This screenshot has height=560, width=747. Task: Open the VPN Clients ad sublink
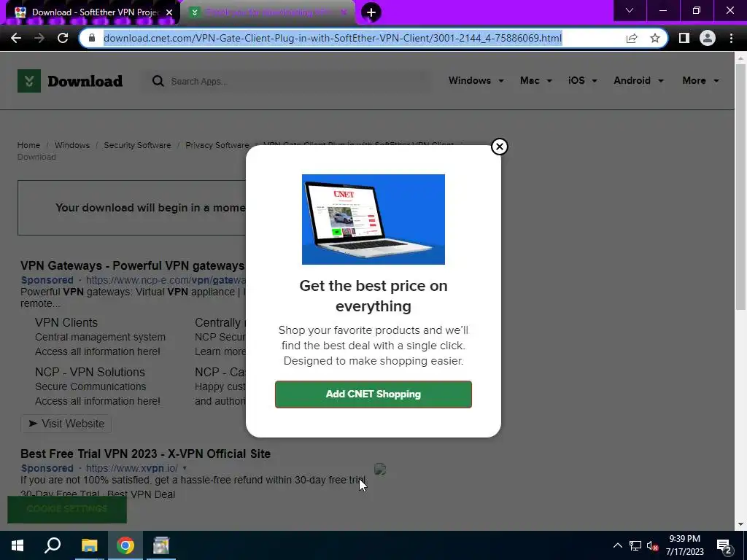[66, 322]
